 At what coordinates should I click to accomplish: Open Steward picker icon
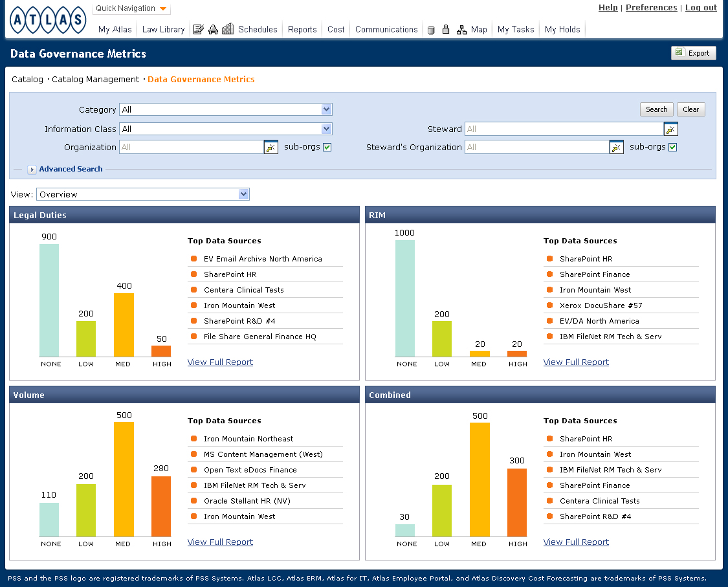tap(670, 129)
